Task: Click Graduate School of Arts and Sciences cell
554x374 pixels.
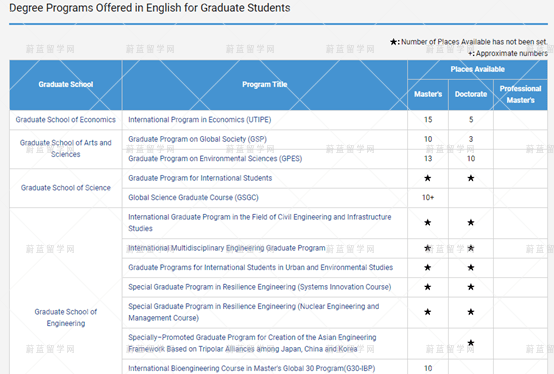Action: click(x=66, y=149)
